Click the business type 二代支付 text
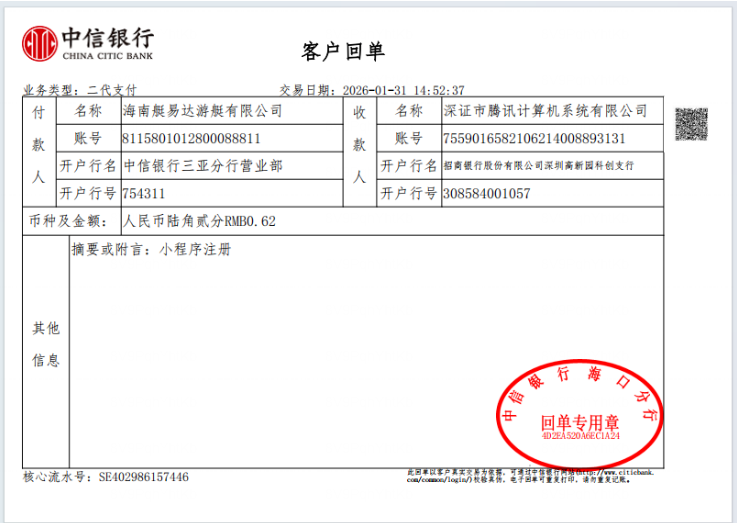 click(x=112, y=90)
